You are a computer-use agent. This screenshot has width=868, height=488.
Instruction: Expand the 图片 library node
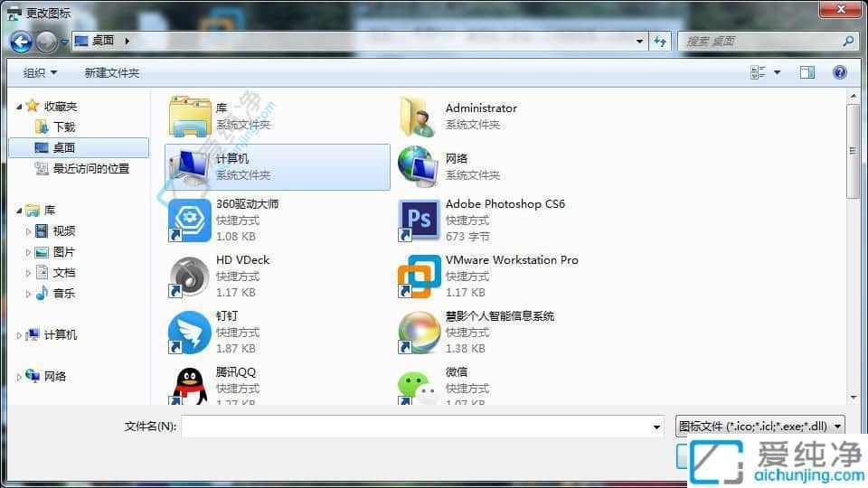point(28,252)
